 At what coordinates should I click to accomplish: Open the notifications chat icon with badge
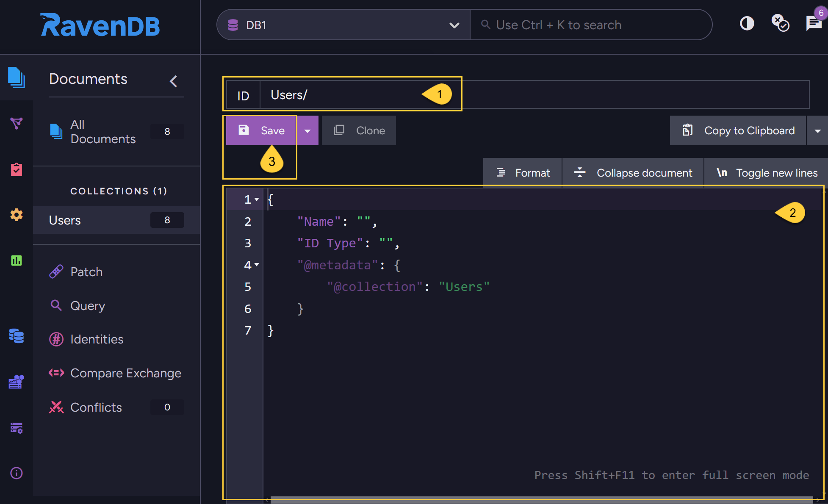click(x=814, y=23)
